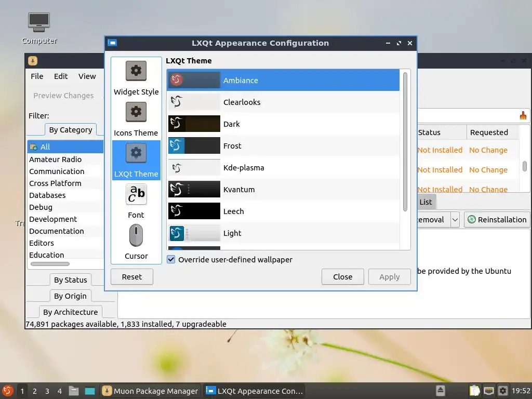Open the View menu in Muon
The width and height of the screenshot is (532, 399).
coord(87,76)
